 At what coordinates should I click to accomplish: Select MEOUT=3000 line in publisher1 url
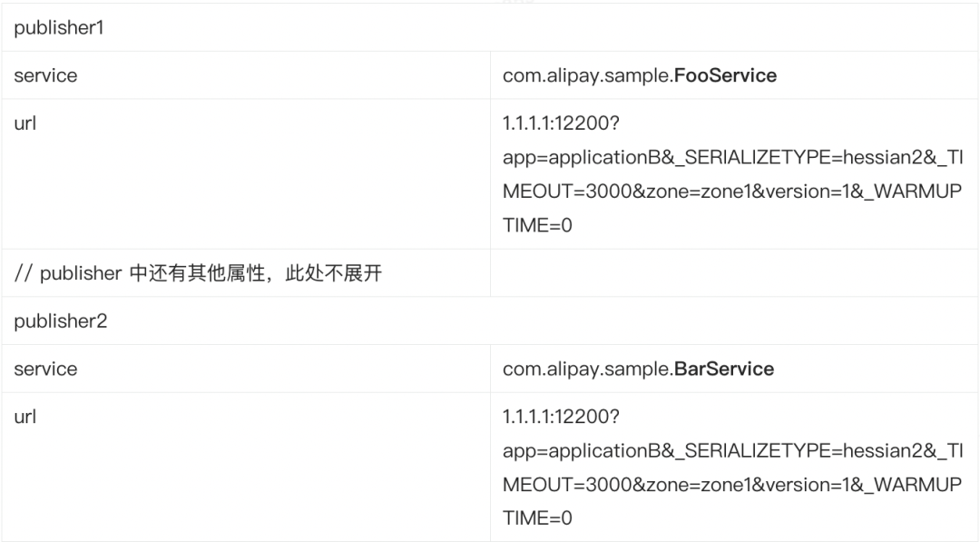click(x=732, y=191)
